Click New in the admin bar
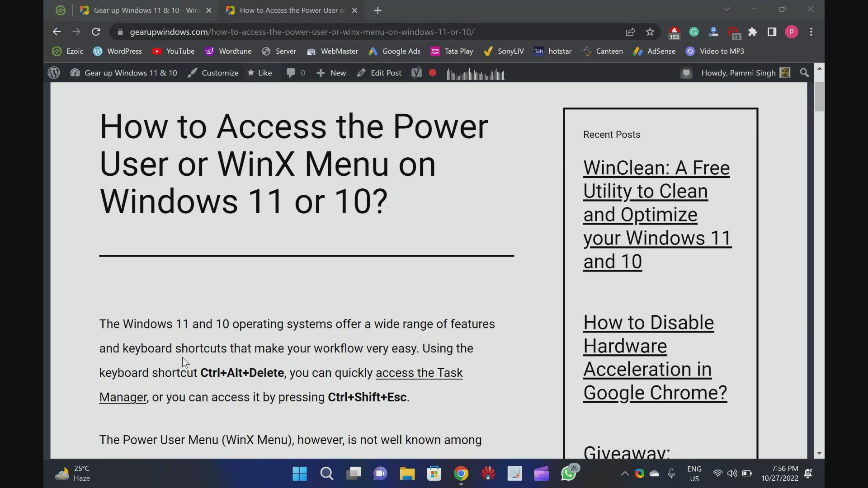This screenshot has width=868, height=488. click(x=331, y=73)
